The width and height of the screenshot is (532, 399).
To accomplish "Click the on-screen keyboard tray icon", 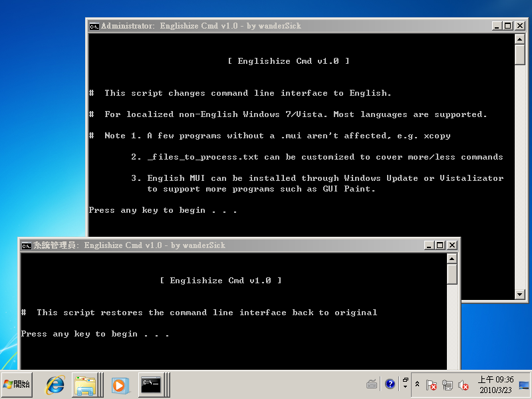I will coord(372,384).
